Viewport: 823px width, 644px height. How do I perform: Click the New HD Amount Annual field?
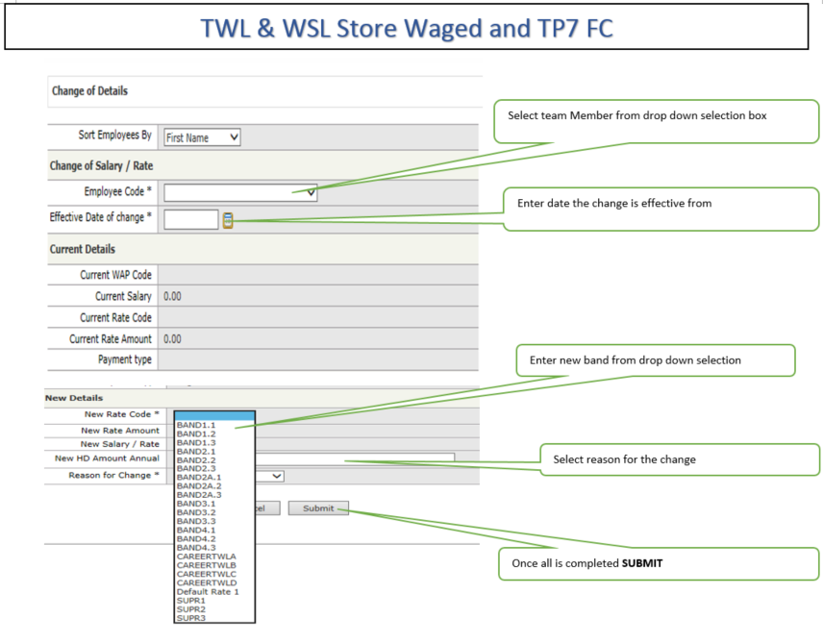[355, 458]
